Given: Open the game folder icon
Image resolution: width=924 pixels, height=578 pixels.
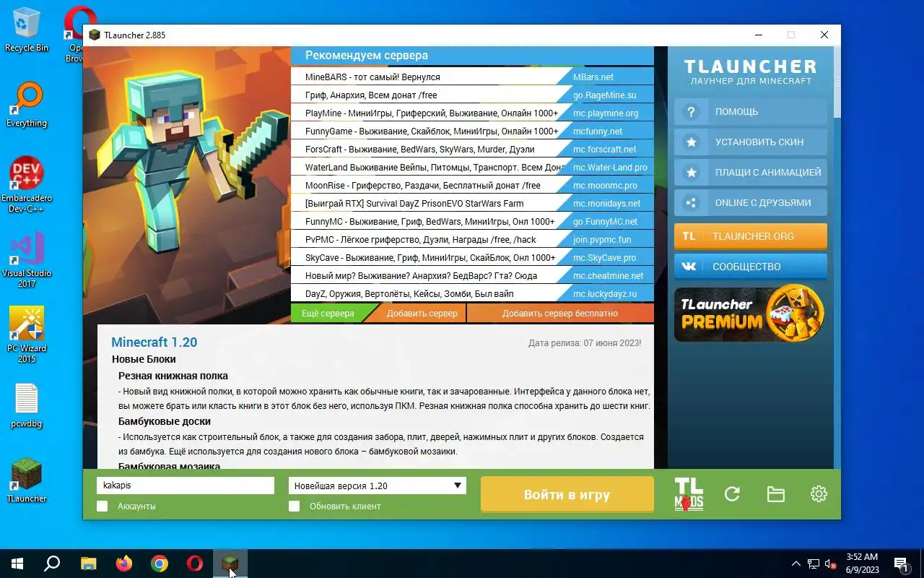Looking at the screenshot, I should click(775, 494).
